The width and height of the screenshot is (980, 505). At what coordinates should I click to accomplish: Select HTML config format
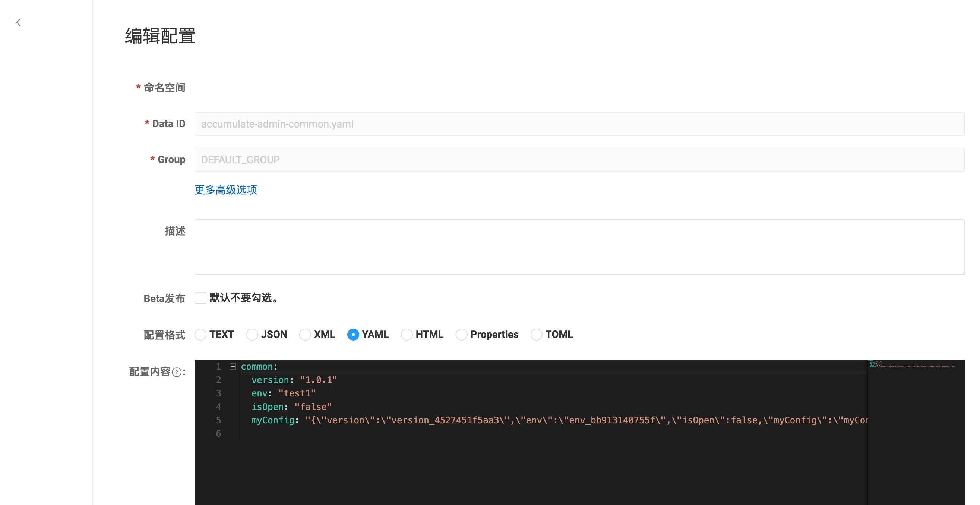(x=407, y=335)
